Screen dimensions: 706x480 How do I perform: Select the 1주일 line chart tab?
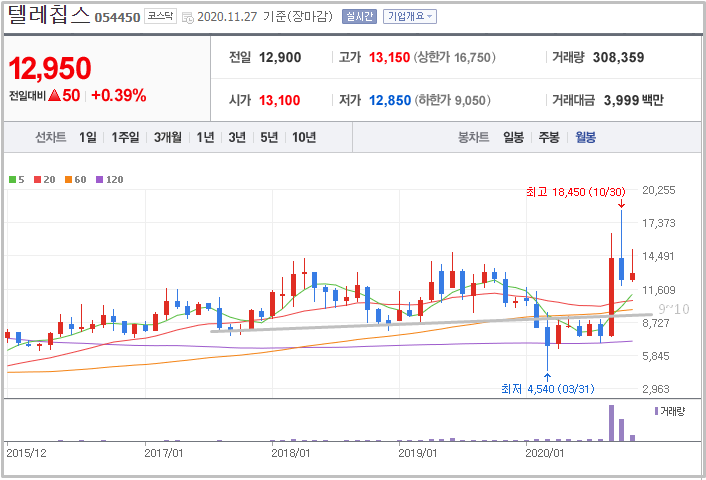125,137
